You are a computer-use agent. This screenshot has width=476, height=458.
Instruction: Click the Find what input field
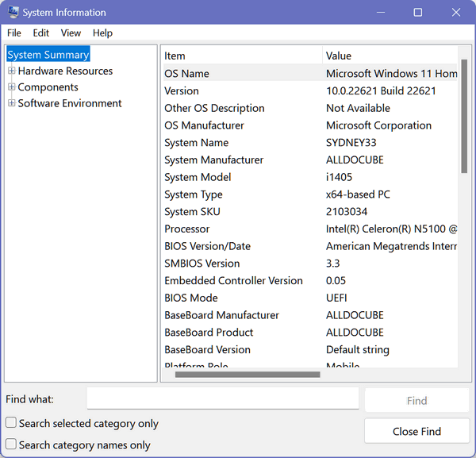click(223, 398)
